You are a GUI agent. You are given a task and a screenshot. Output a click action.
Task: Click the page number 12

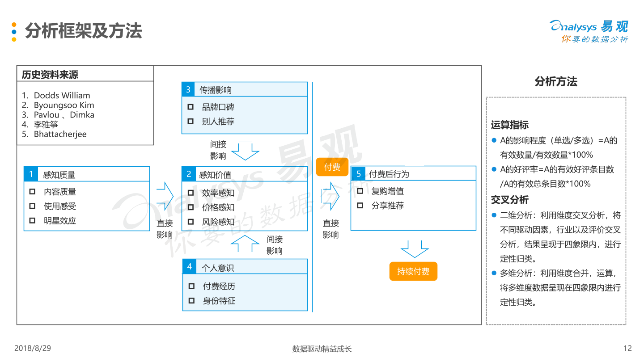(627, 348)
